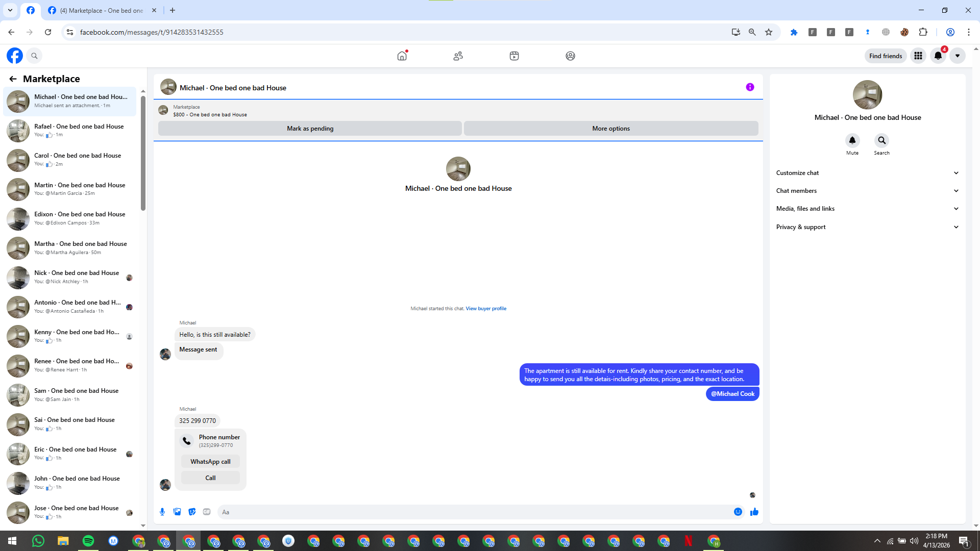Open Facebook notifications bell
Viewport: 980px width, 551px height.
tap(938, 56)
